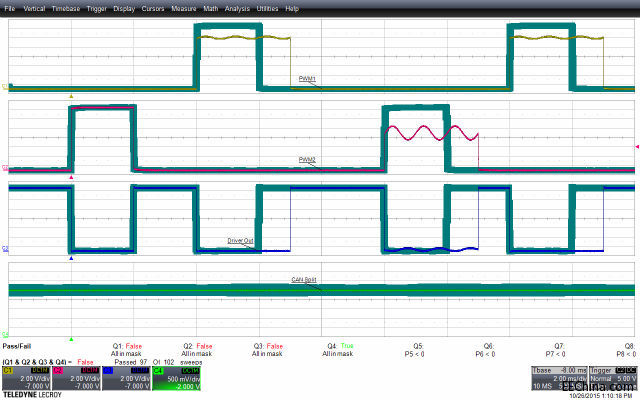Screen dimensions: 640x400
Task: Open the Help menu
Action: 292,9
